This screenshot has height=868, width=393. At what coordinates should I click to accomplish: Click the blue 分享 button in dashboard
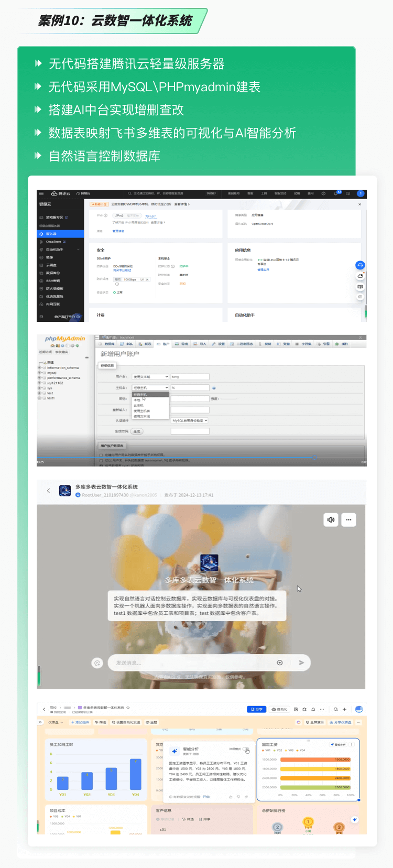[x=257, y=709]
